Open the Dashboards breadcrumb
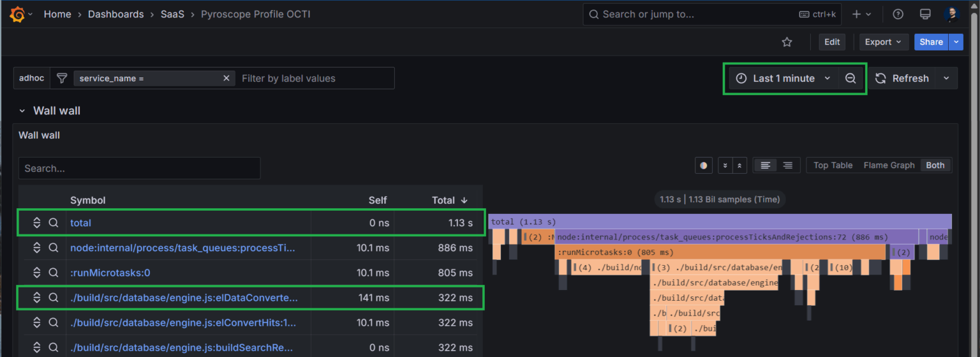 pos(115,14)
